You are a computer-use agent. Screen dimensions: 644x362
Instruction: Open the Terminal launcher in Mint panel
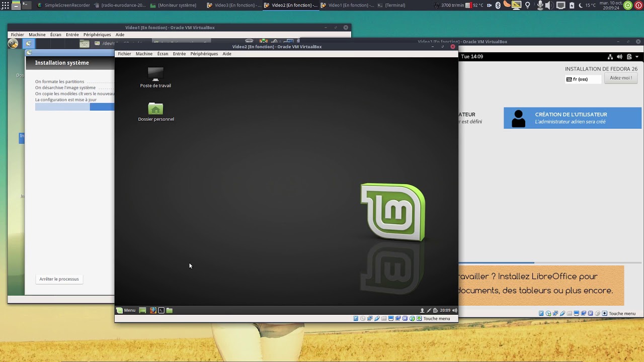coord(161,310)
